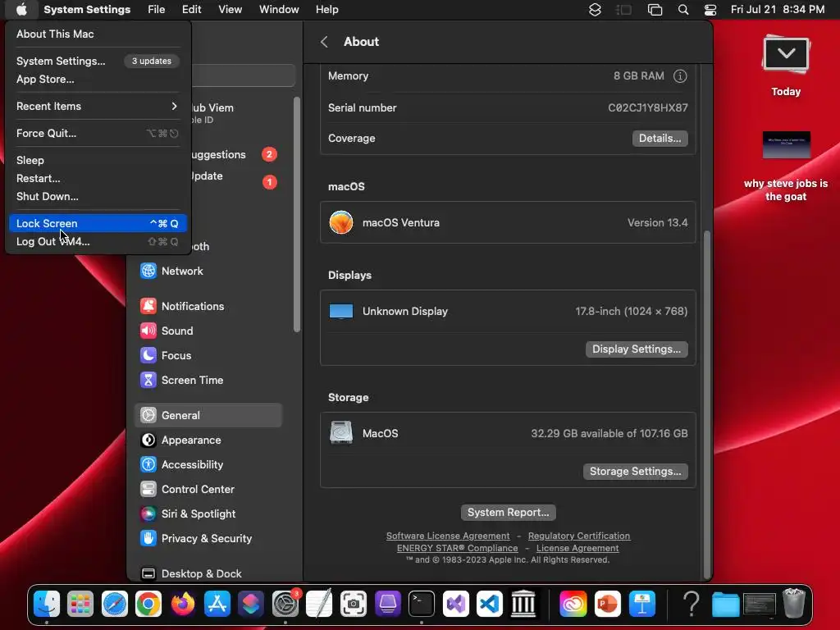
Task: Click the Coverage Details… button
Action: (660, 138)
